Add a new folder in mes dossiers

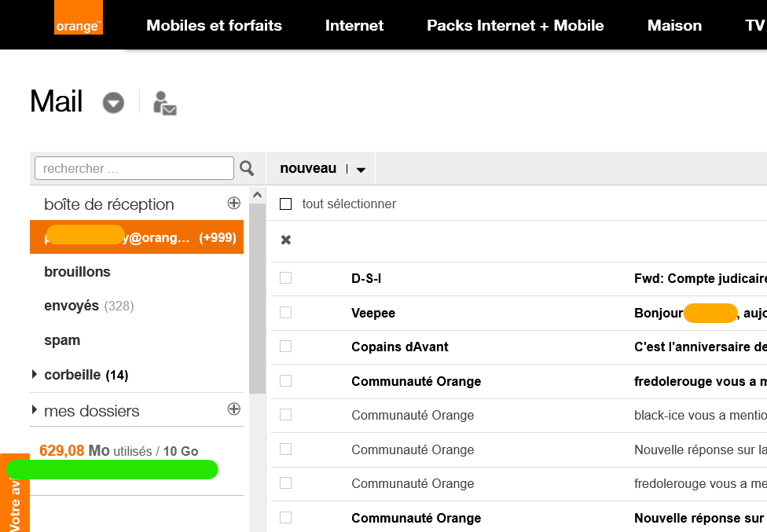[234, 409]
